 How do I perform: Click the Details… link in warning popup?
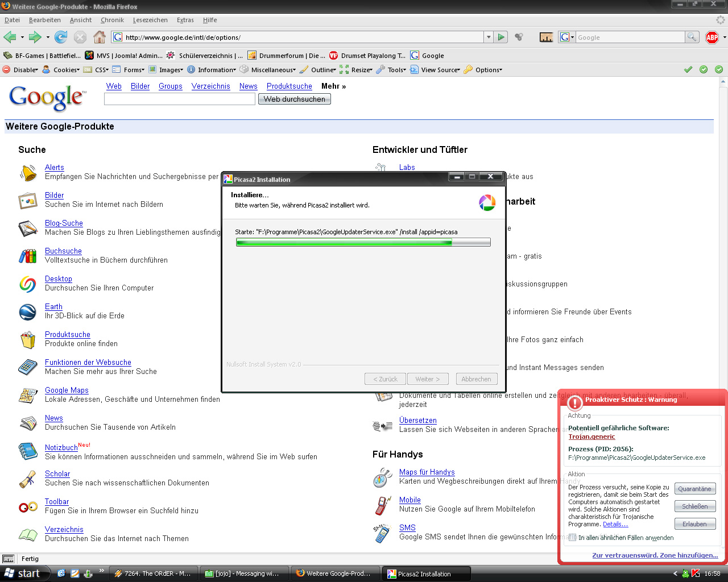pyautogui.click(x=615, y=524)
